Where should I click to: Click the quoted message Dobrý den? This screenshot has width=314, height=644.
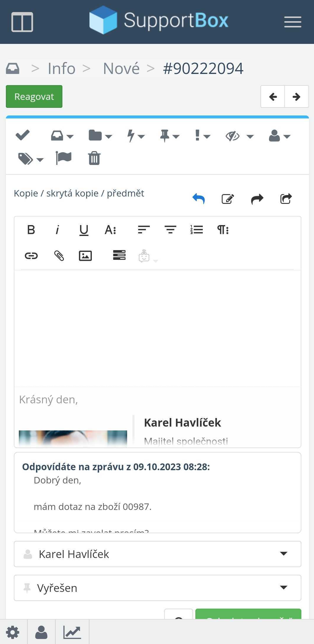[57, 480]
